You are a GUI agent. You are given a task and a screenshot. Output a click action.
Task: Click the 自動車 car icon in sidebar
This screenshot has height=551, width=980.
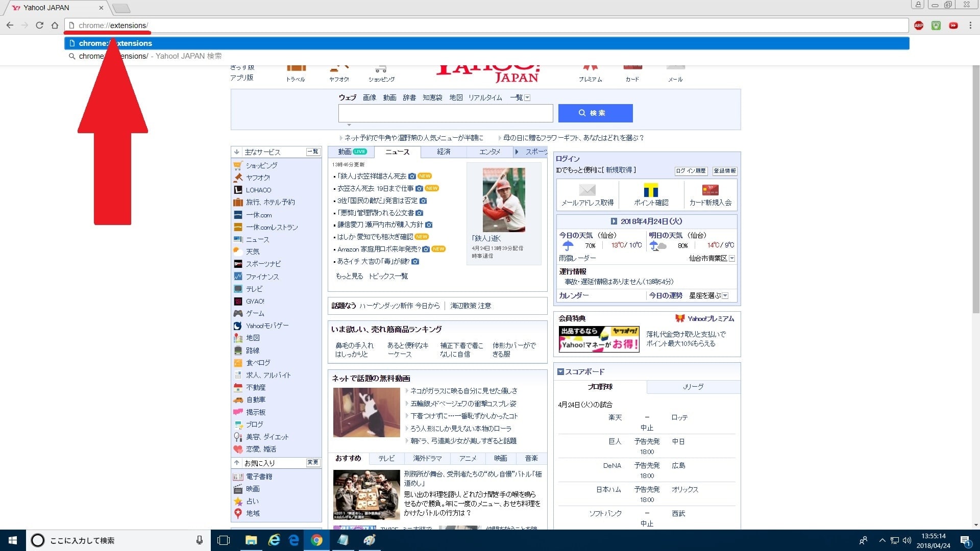(x=238, y=399)
